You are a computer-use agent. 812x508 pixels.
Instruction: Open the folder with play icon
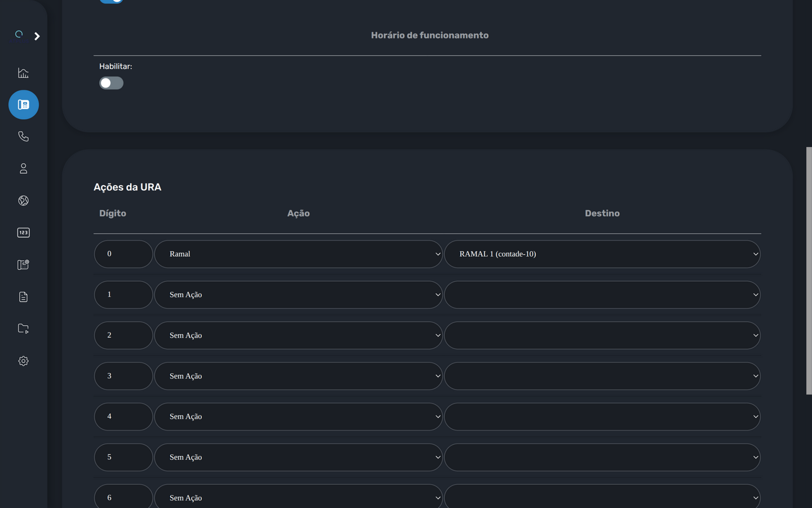(23, 329)
